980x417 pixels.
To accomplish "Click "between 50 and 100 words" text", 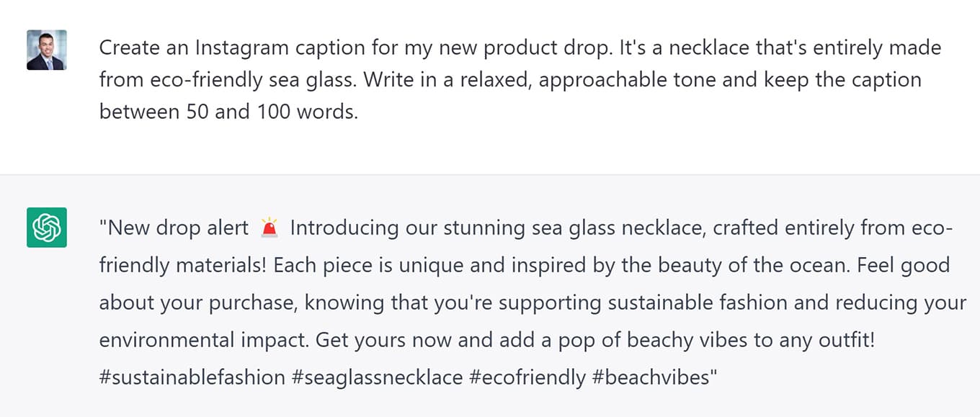I will (228, 112).
